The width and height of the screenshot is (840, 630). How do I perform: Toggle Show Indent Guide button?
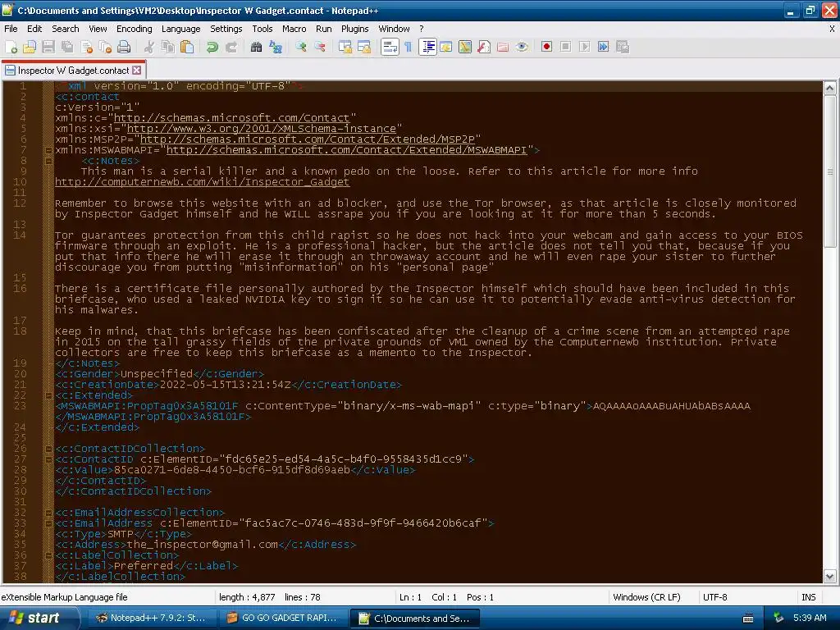[x=427, y=47]
